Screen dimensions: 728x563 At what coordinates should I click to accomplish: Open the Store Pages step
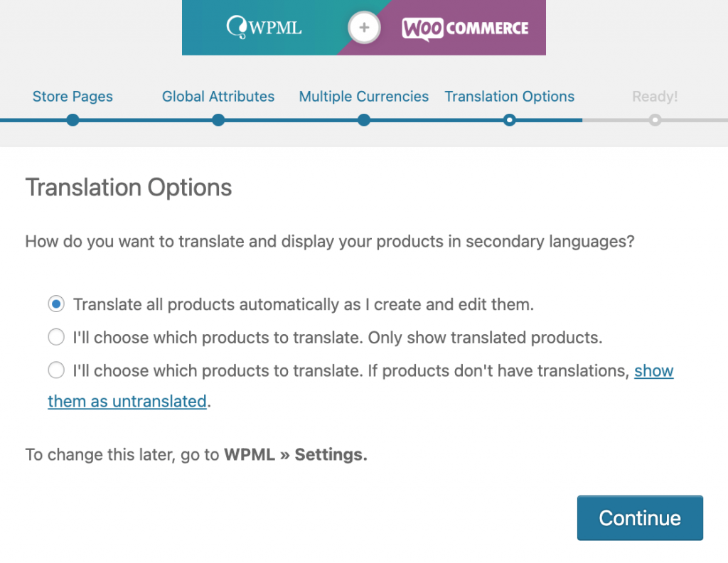pyautogui.click(x=73, y=97)
